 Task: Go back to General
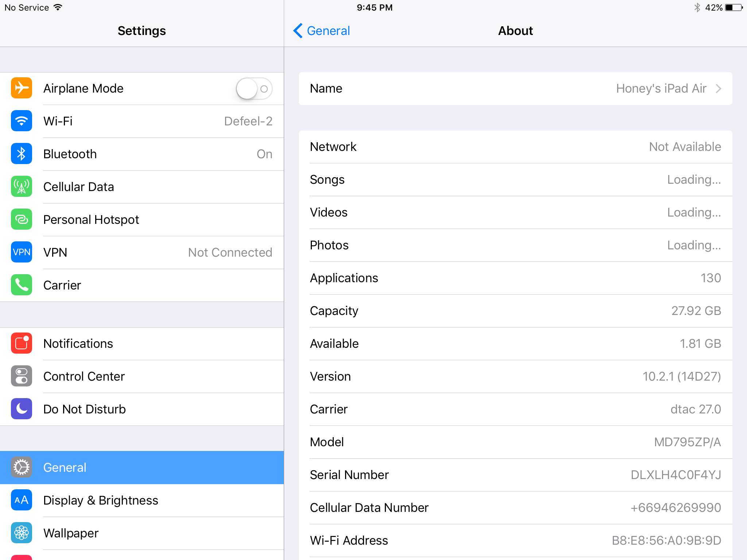click(322, 31)
